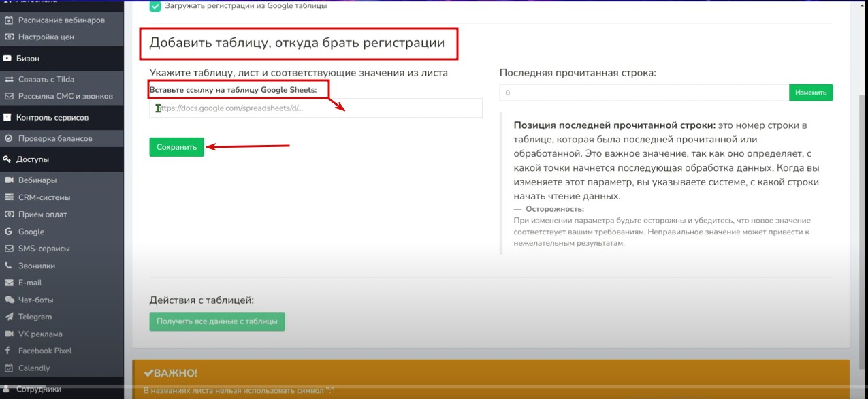Click the camera icon next to Вебинары
868x399 pixels.
[x=9, y=180]
